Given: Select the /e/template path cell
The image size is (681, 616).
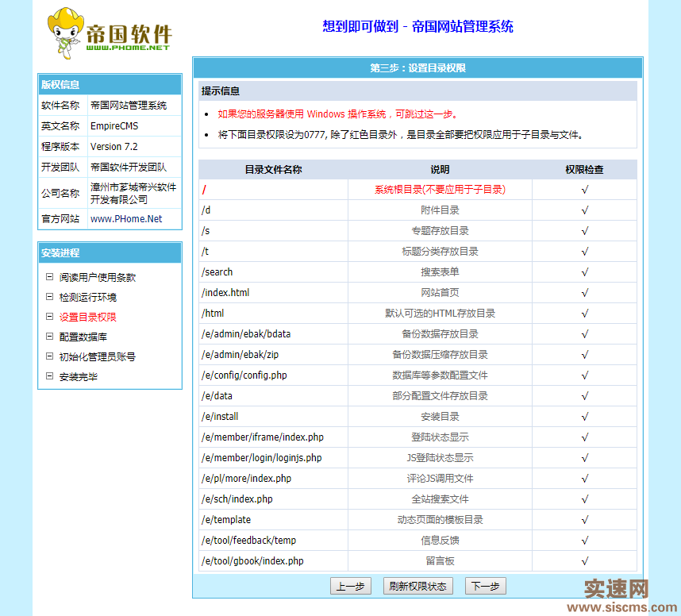Looking at the screenshot, I should click(273, 520).
